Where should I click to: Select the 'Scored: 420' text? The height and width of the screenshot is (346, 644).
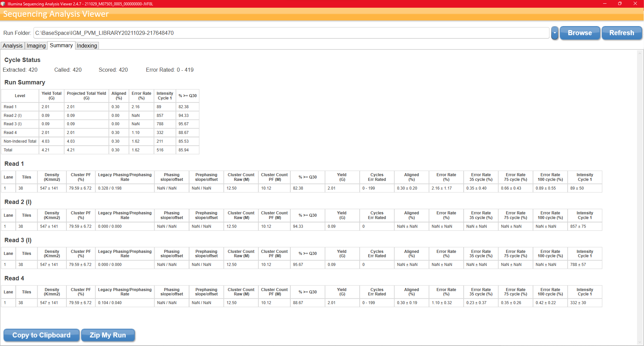[x=113, y=70]
